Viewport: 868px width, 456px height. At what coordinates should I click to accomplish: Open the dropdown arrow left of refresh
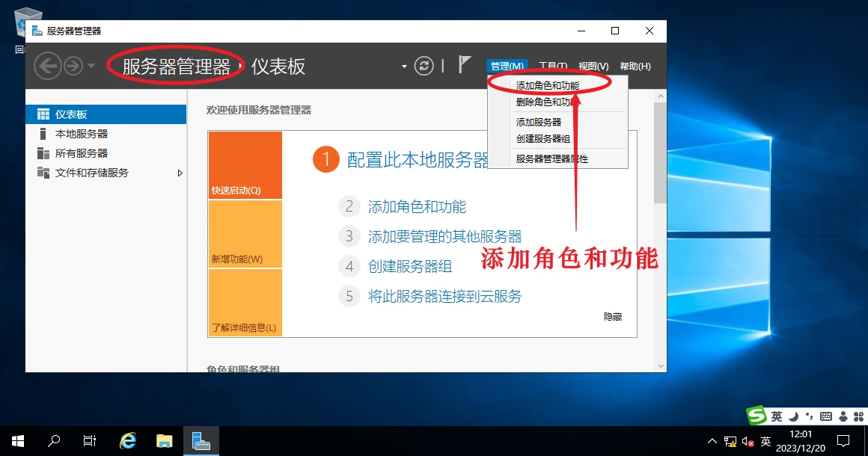404,67
